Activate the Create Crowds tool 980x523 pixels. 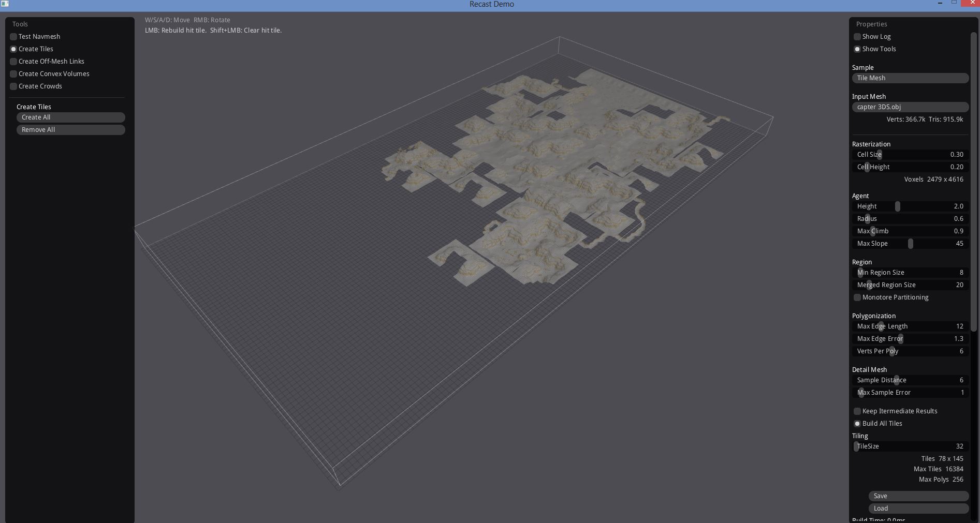click(14, 86)
